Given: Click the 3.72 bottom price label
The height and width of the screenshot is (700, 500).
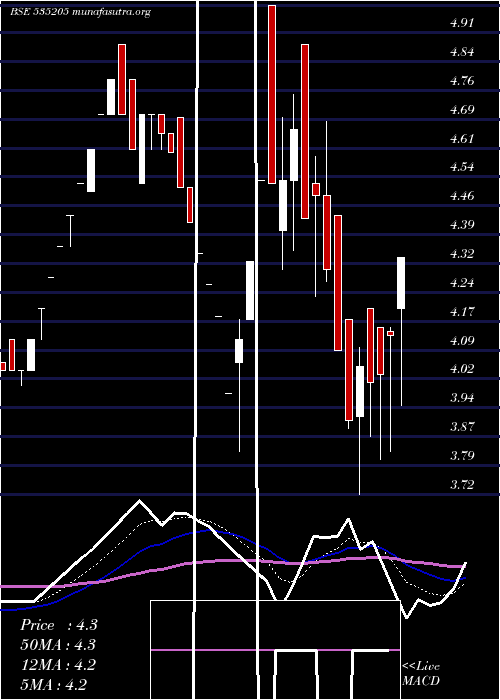Looking at the screenshot, I should 462,484.
